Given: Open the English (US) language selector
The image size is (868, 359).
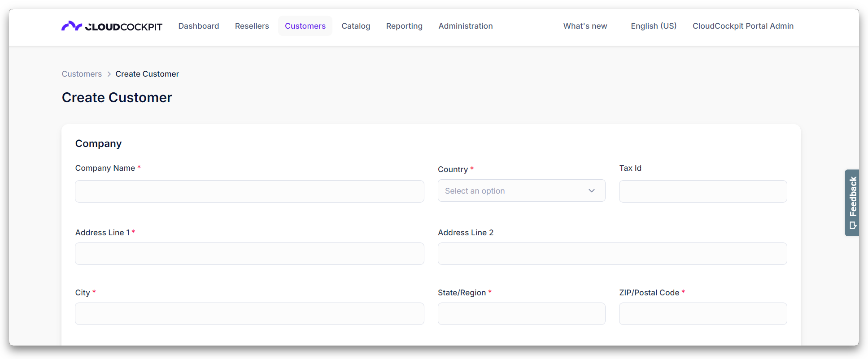Looking at the screenshot, I should coord(654,26).
